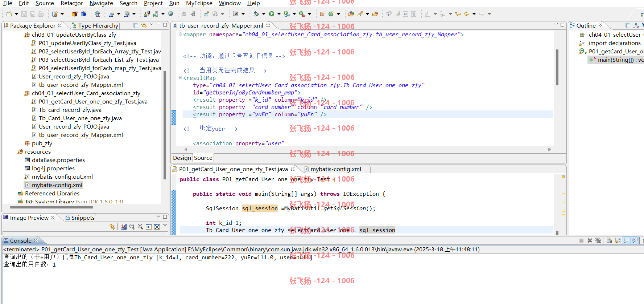Open the New file dropdown arrow
Image resolution: width=644 pixels, height=304 pixels.
(x=16, y=14)
